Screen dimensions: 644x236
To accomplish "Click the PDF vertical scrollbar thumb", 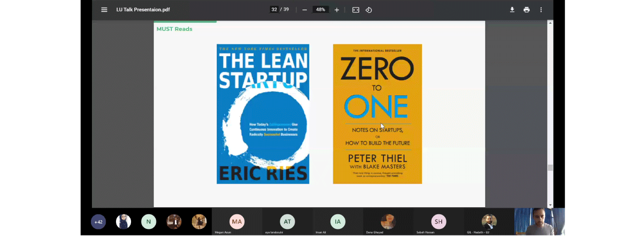I will click(x=550, y=168).
